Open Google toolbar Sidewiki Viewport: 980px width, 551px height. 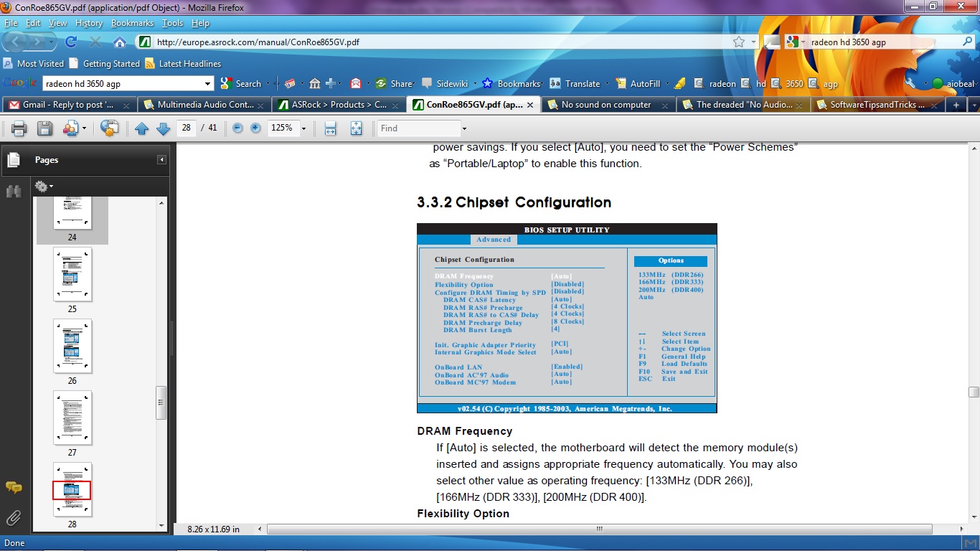coord(444,84)
